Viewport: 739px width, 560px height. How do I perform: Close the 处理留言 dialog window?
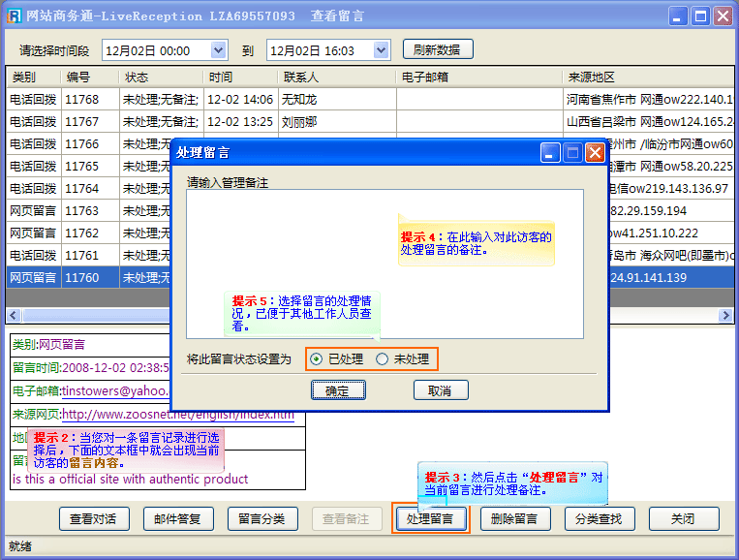click(x=595, y=153)
